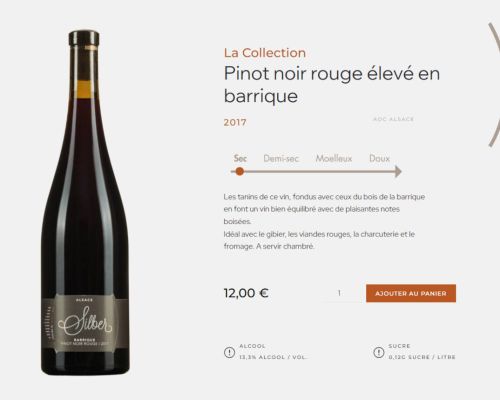This screenshot has width=500, height=400.
Task: Click the 2017 vintage label
Action: 235,122
